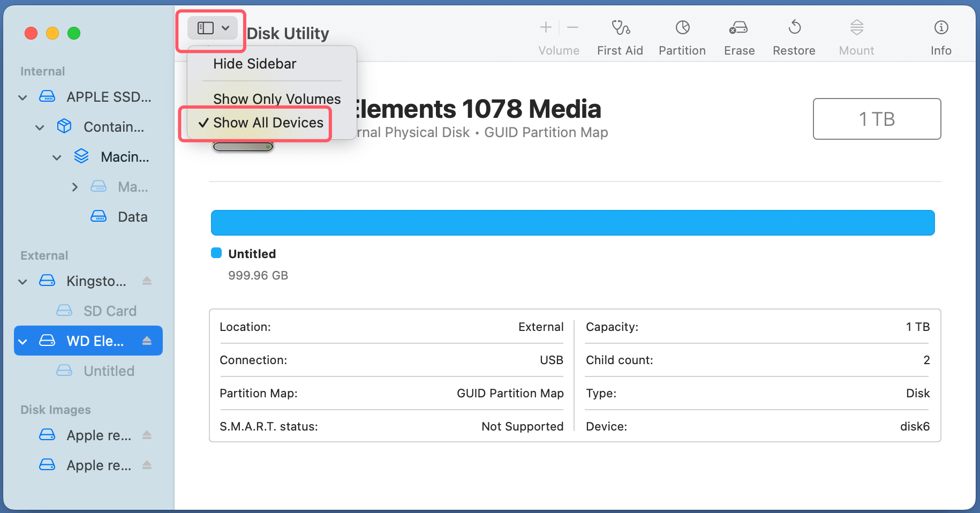Click the blue Untitled partition usage bar
The width and height of the screenshot is (980, 513).
pos(572,223)
